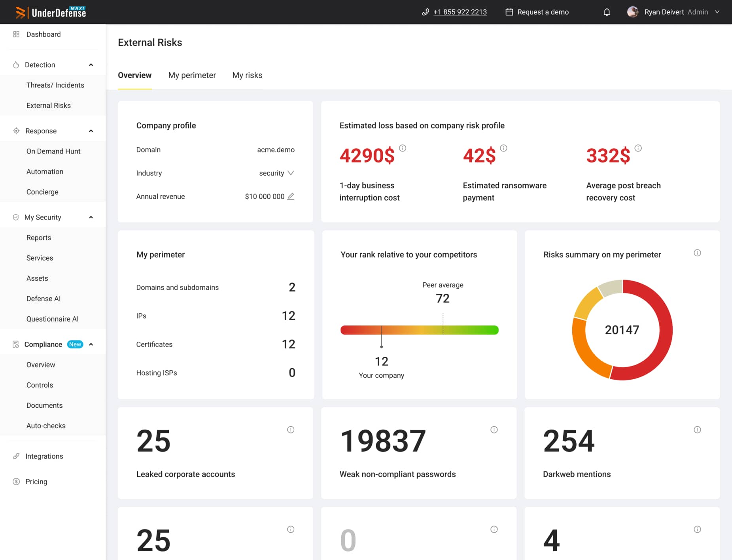Click Ryan Deivert's profile avatar

[633, 12]
